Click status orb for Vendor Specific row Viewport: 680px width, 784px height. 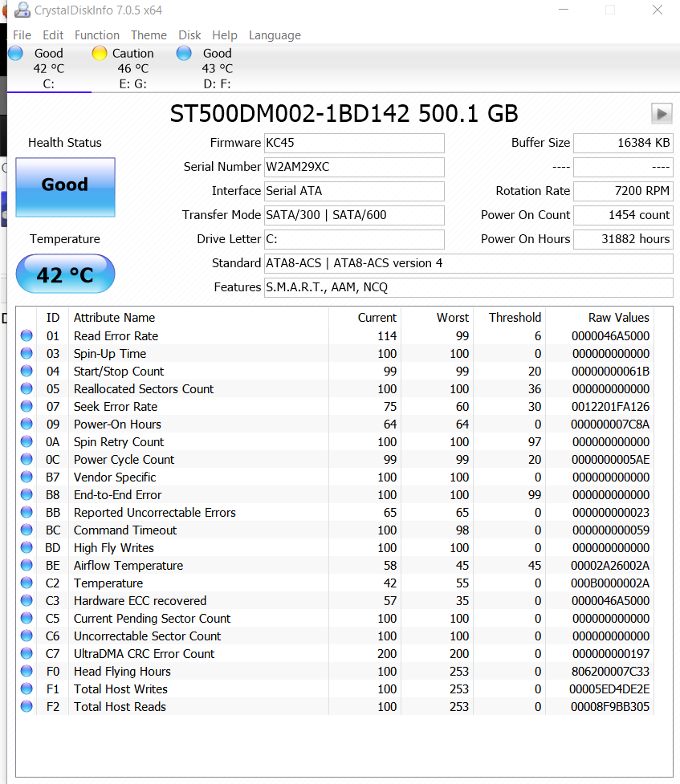tap(26, 477)
